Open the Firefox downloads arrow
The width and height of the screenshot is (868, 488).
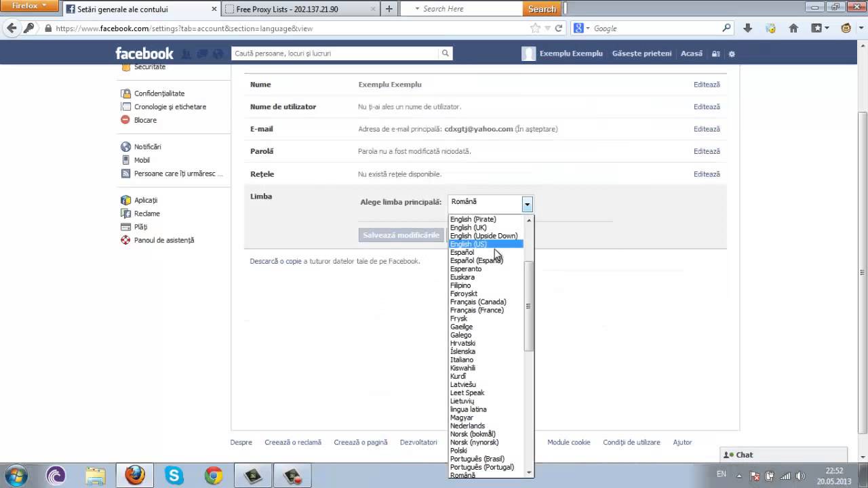tap(747, 28)
